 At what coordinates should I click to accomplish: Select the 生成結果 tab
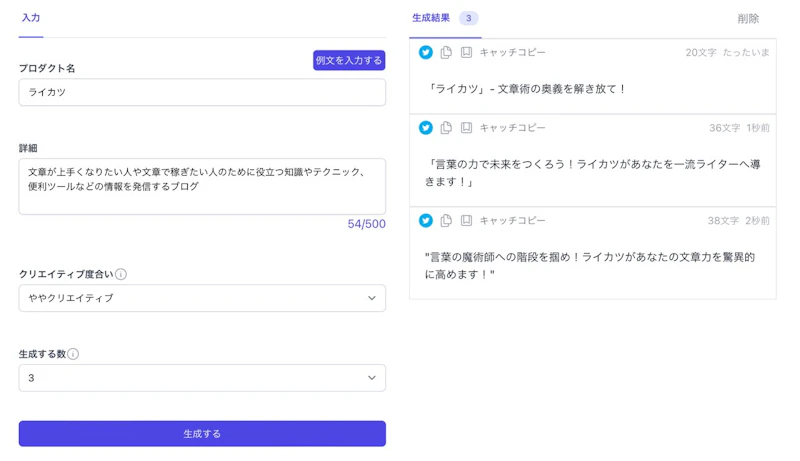pos(432,18)
